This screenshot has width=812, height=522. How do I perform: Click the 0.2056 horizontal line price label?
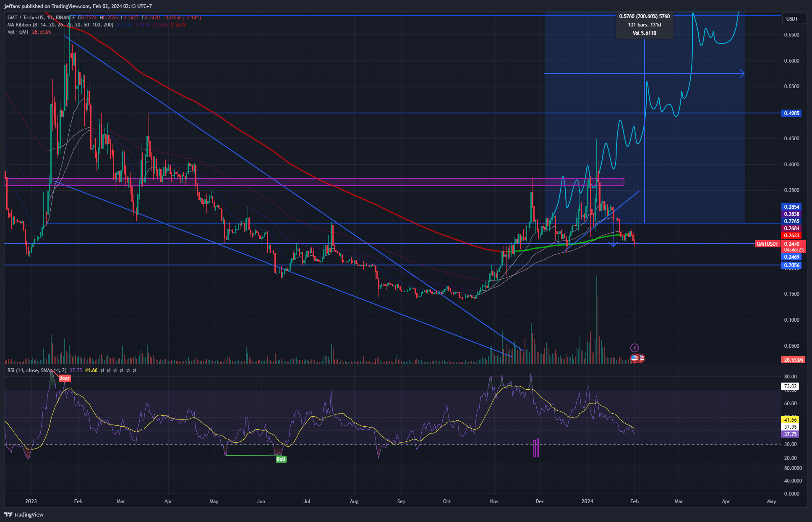[792, 265]
